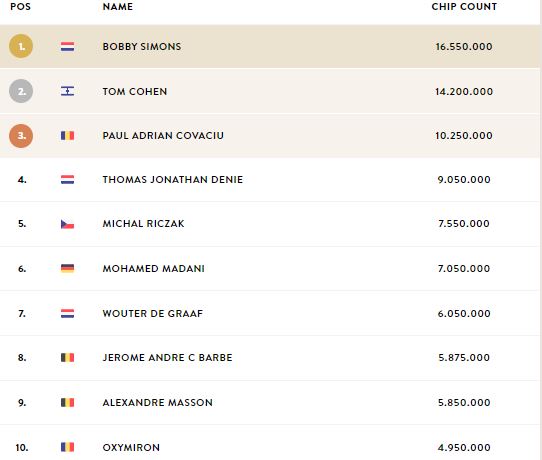Click the Belgium flag beside Alexandre Masson
The image size is (542, 460).
[x=67, y=403]
